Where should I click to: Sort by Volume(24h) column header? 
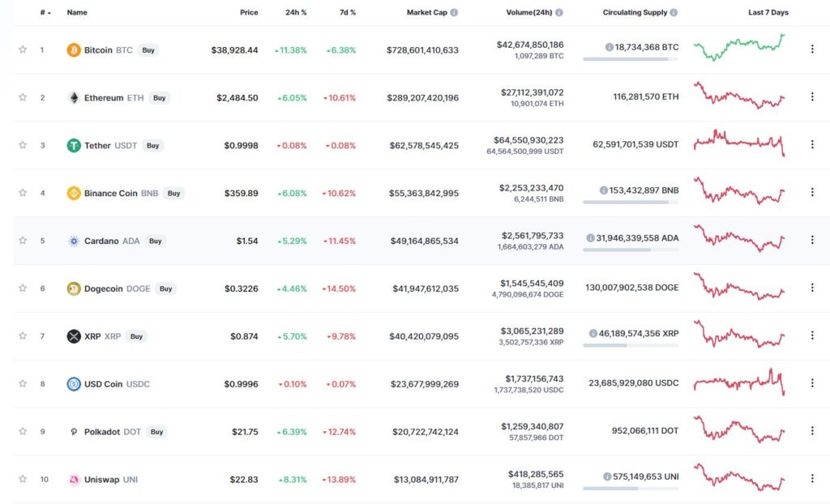[528, 12]
